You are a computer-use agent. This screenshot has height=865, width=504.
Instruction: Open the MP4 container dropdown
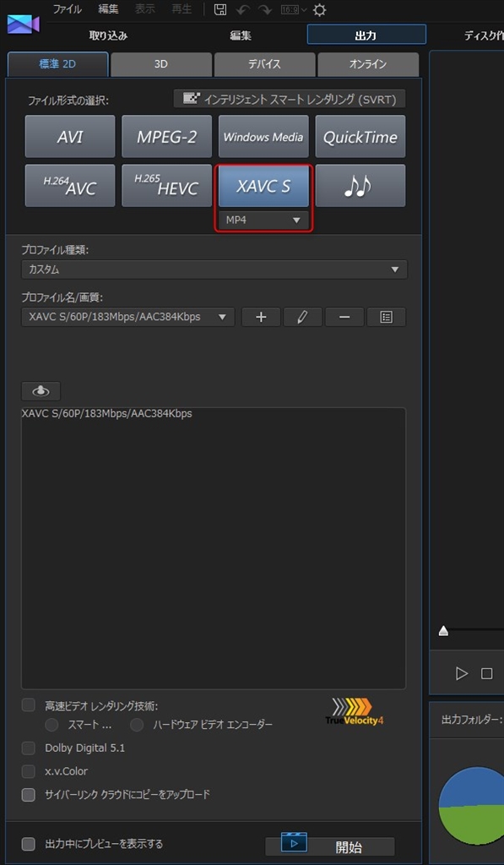click(263, 220)
